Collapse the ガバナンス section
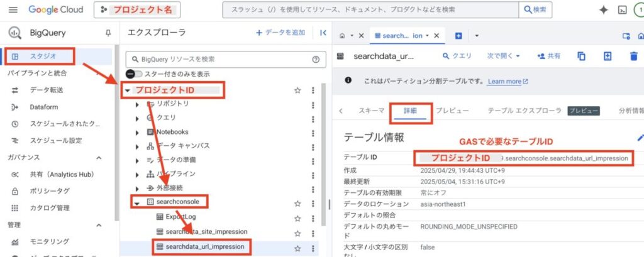This screenshot has width=644, height=257. (99, 158)
